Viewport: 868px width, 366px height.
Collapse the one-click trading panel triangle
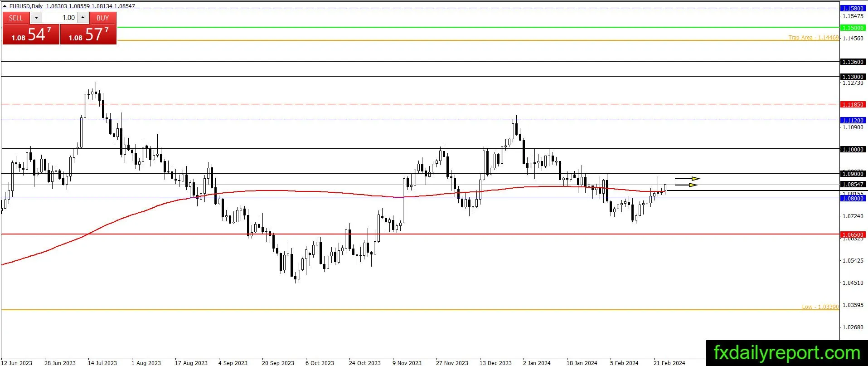coord(5,6)
